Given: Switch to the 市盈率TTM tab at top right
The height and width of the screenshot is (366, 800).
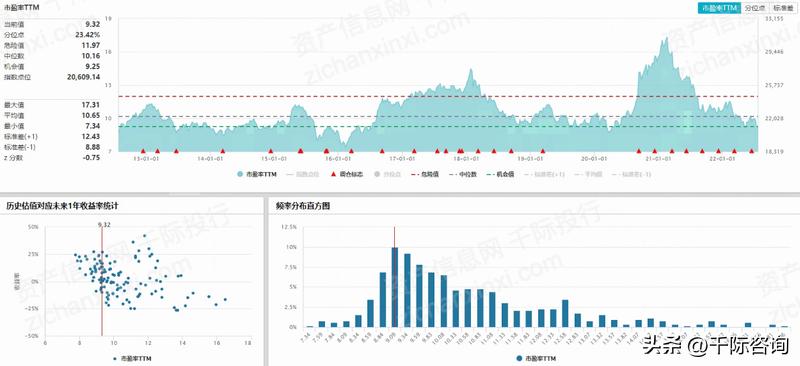Looking at the screenshot, I should pos(718,8).
